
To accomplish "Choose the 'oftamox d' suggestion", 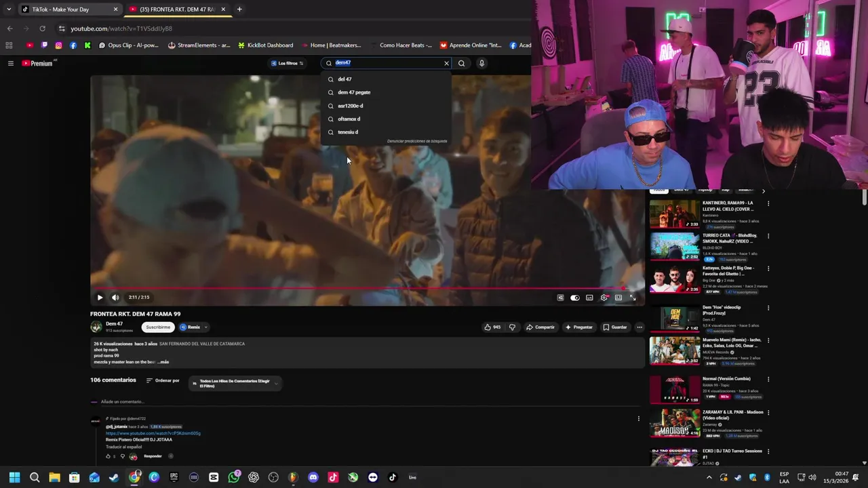I will point(386,119).
